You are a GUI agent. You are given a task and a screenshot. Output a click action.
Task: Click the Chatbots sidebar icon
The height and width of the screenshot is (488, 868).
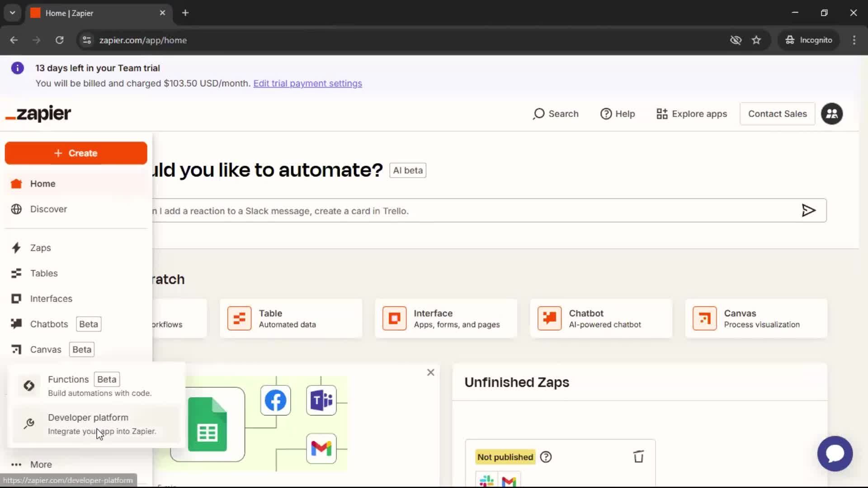[16, 324]
